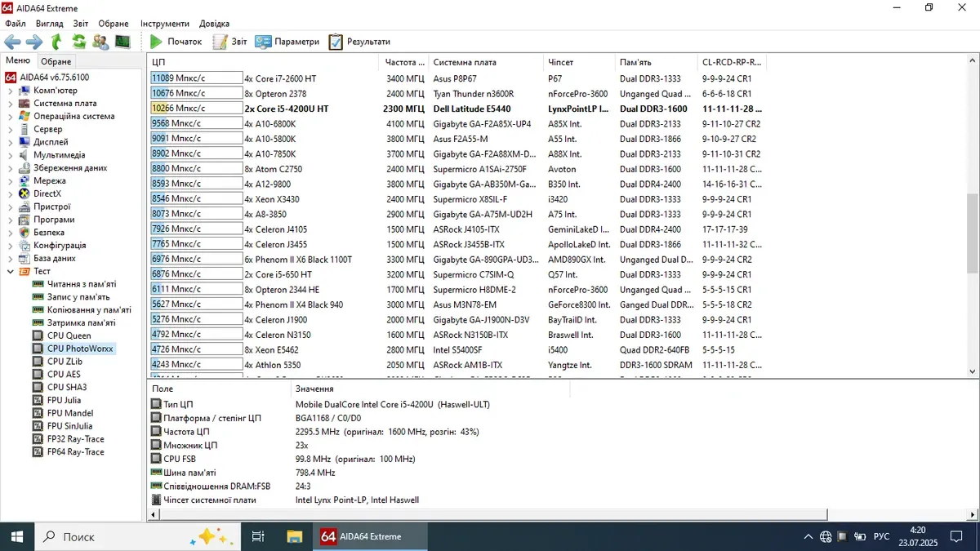Image resolution: width=980 pixels, height=551 pixels.
Task: Expand the Комп'ютер tree node
Action: (x=10, y=91)
